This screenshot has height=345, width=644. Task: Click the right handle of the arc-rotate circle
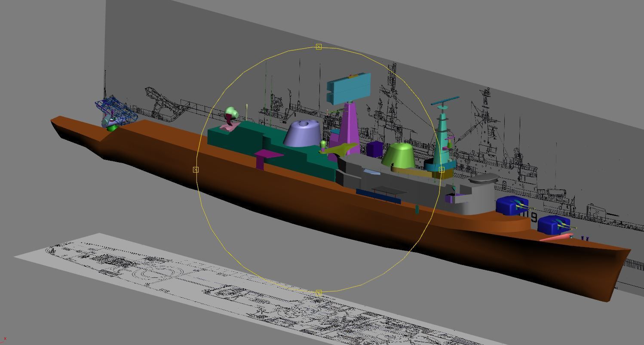[442, 169]
